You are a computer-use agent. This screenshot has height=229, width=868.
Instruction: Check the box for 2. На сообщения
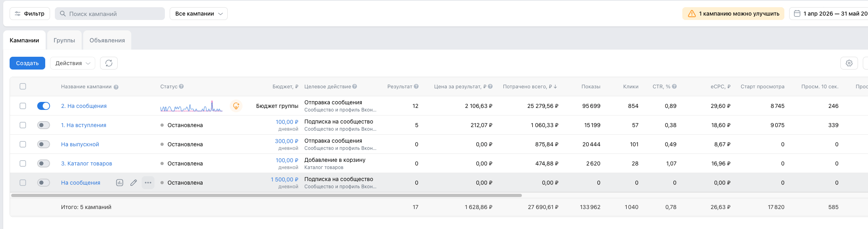click(23, 106)
